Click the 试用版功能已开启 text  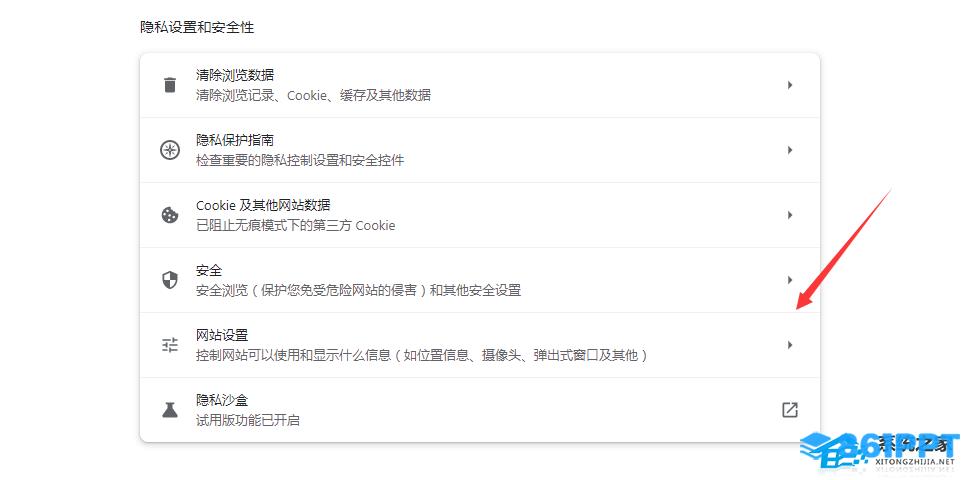(x=248, y=421)
